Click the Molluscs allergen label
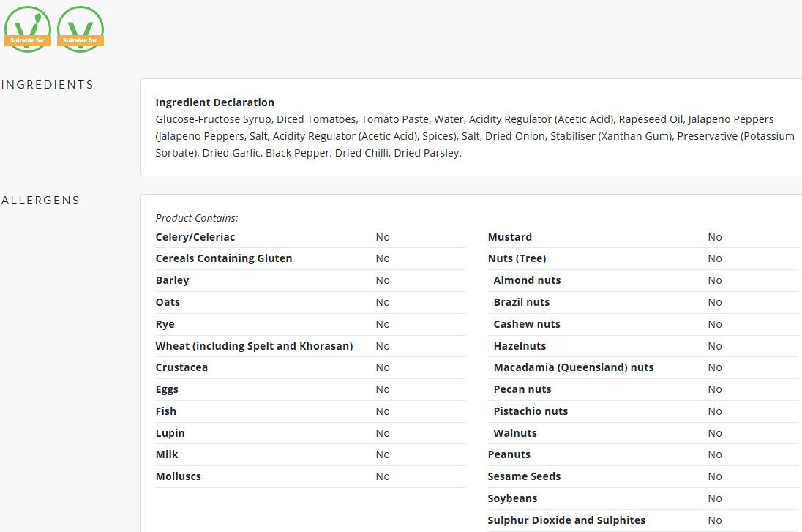802x532 pixels. pos(179,476)
